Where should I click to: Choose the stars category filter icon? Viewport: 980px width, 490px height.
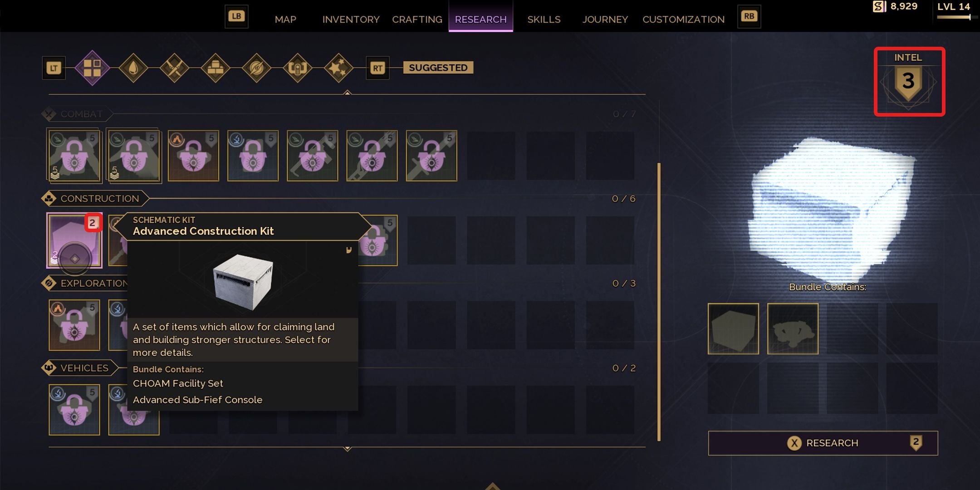338,68
